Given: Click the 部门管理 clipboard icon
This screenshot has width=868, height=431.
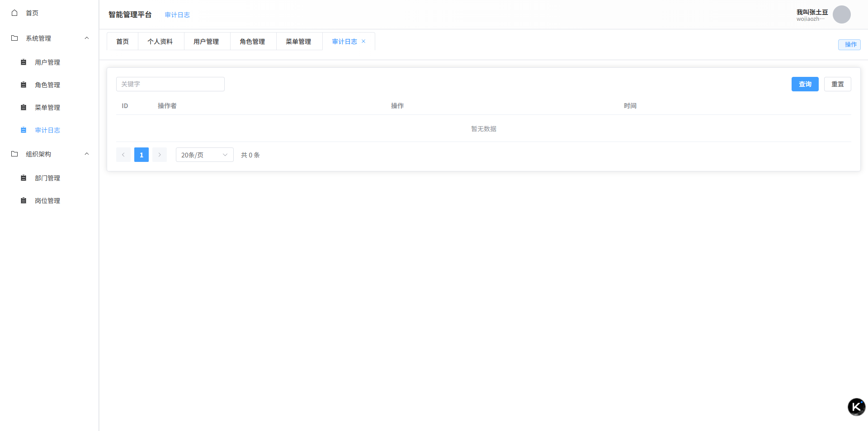Looking at the screenshot, I should [24, 178].
